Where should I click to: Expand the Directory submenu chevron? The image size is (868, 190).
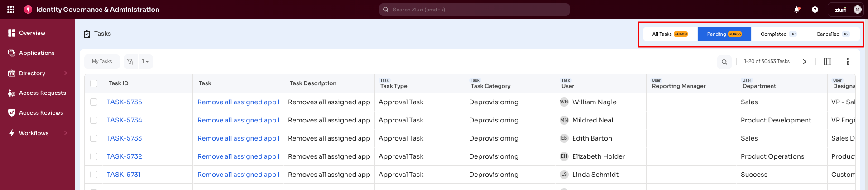pyautogui.click(x=66, y=73)
